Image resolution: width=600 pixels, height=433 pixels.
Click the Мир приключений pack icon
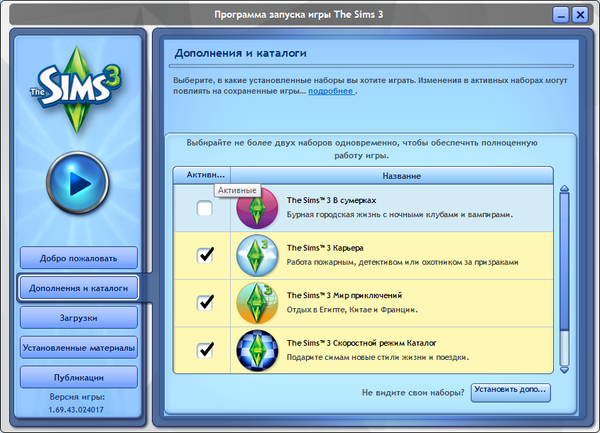point(258,302)
